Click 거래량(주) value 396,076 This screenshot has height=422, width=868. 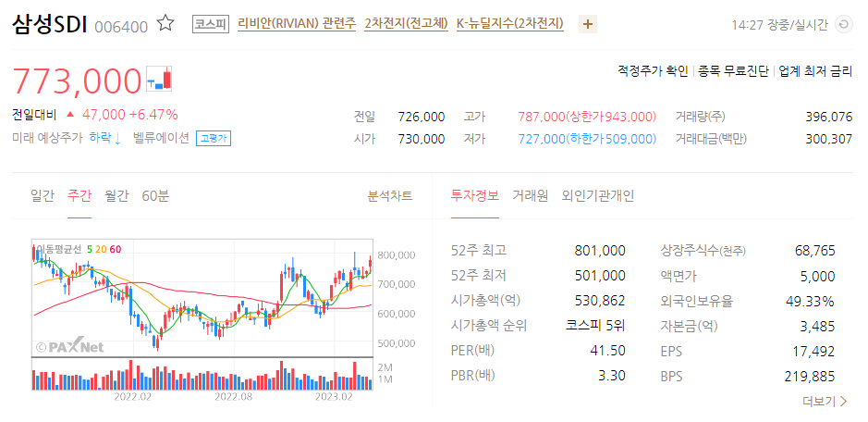(x=829, y=117)
